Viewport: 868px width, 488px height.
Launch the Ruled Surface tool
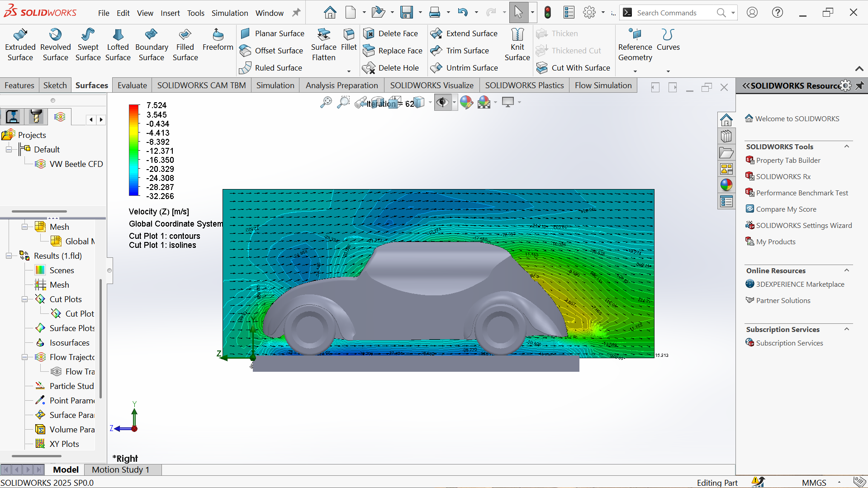271,68
